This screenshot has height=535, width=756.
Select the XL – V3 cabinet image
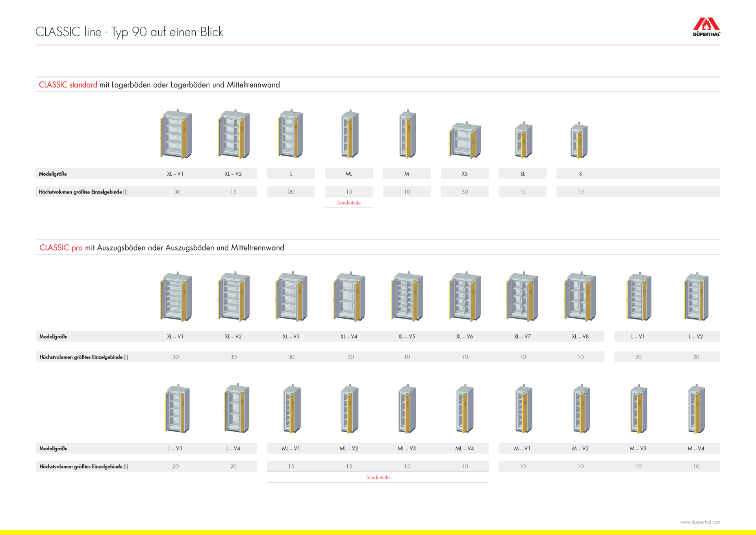pos(291,296)
